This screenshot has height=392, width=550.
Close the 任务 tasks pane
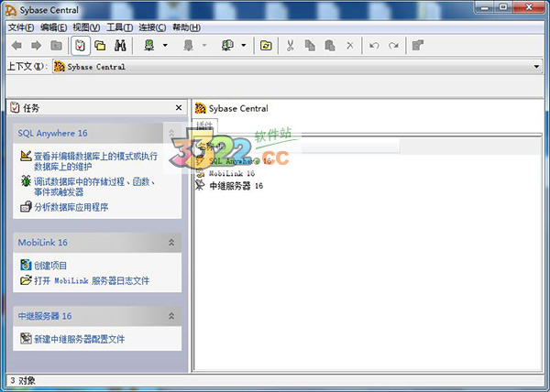click(179, 108)
